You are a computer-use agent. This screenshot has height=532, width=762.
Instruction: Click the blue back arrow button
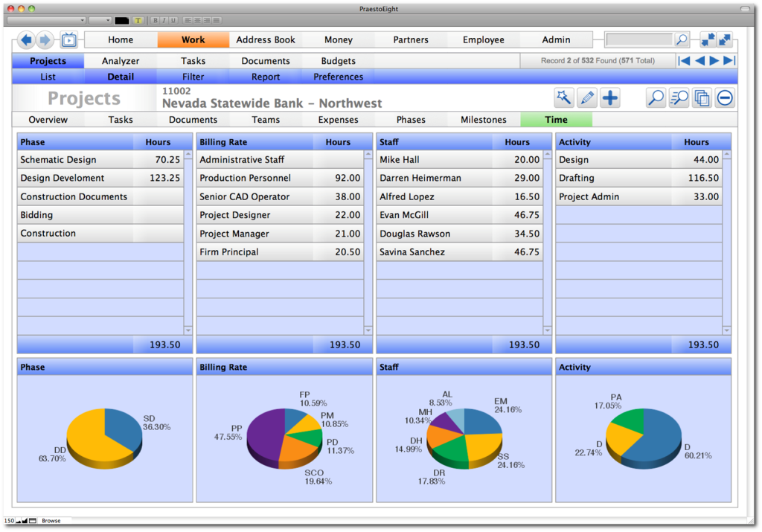click(26, 40)
